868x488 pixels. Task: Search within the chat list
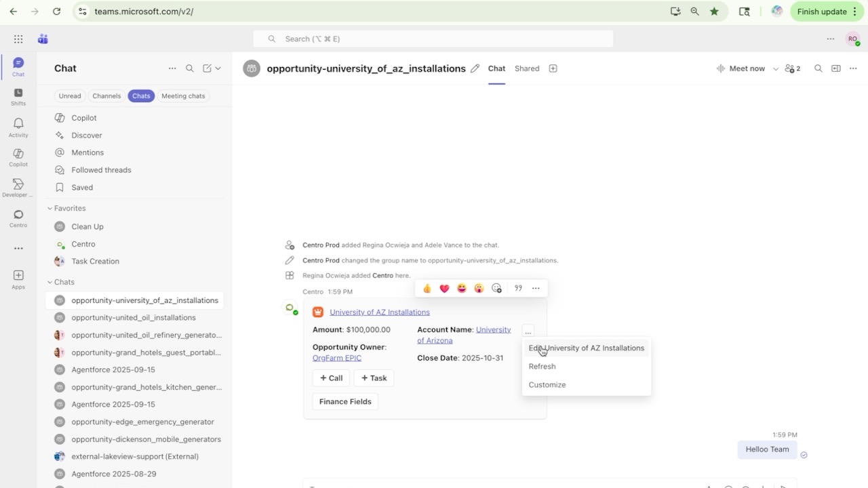190,68
